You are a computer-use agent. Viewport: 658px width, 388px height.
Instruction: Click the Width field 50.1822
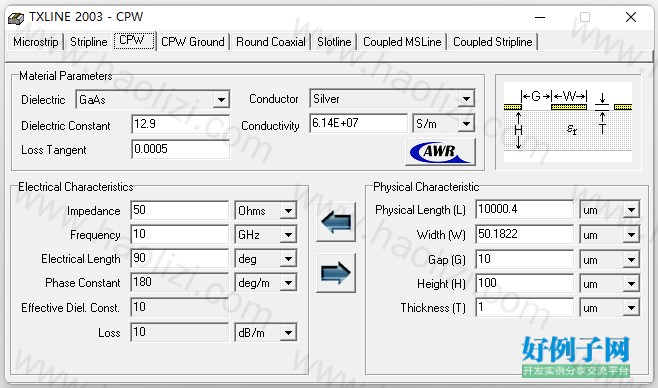click(525, 234)
